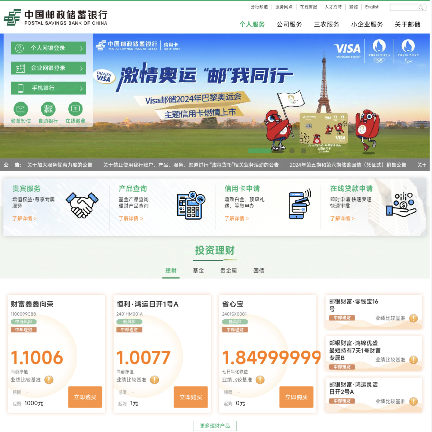Click the middle round green icon in the login panel

[x=48, y=109]
